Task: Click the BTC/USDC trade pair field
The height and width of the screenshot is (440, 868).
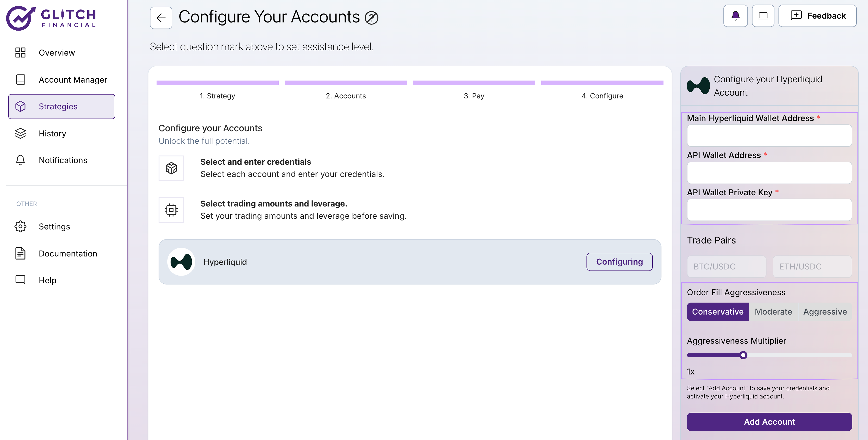Action: coord(727,267)
